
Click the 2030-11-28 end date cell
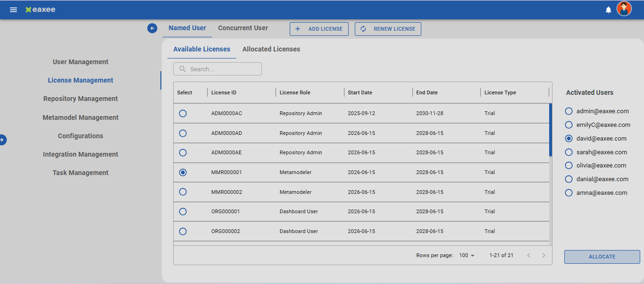(430, 113)
